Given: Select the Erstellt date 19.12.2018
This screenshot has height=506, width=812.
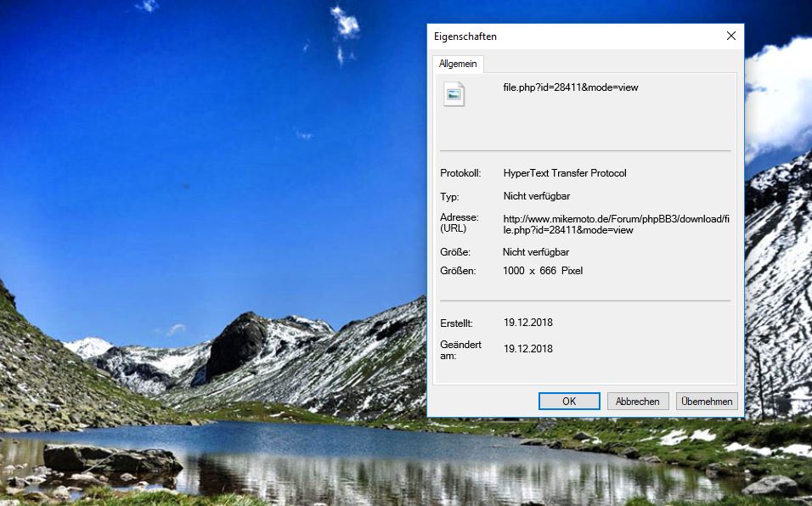Looking at the screenshot, I should click(528, 323).
